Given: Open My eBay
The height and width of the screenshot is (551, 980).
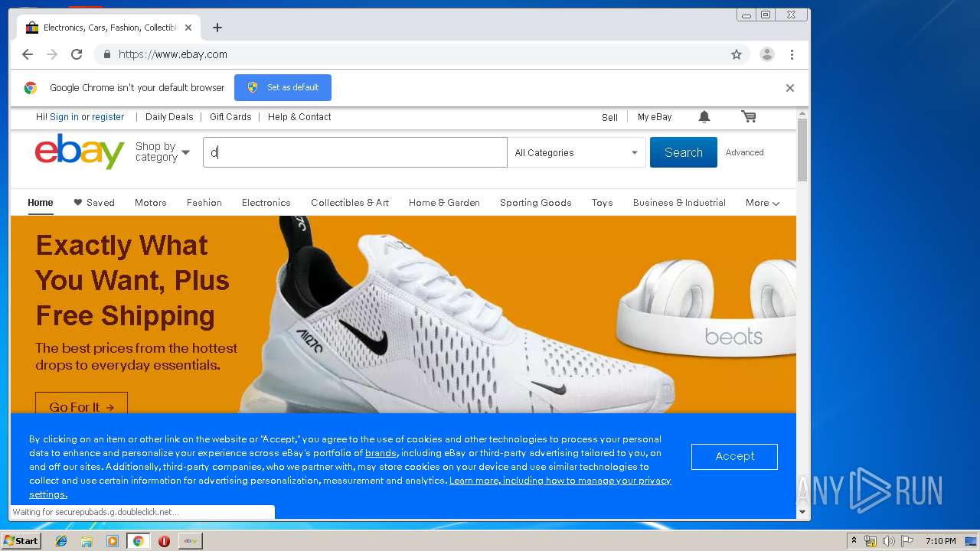Looking at the screenshot, I should coord(655,117).
